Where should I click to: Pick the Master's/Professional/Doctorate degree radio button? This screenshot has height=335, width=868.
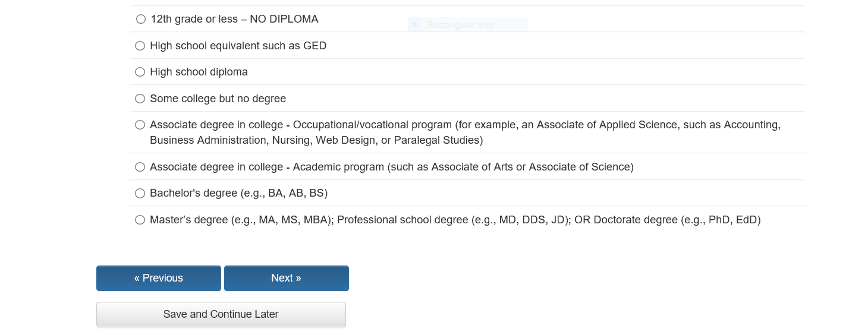tap(140, 220)
